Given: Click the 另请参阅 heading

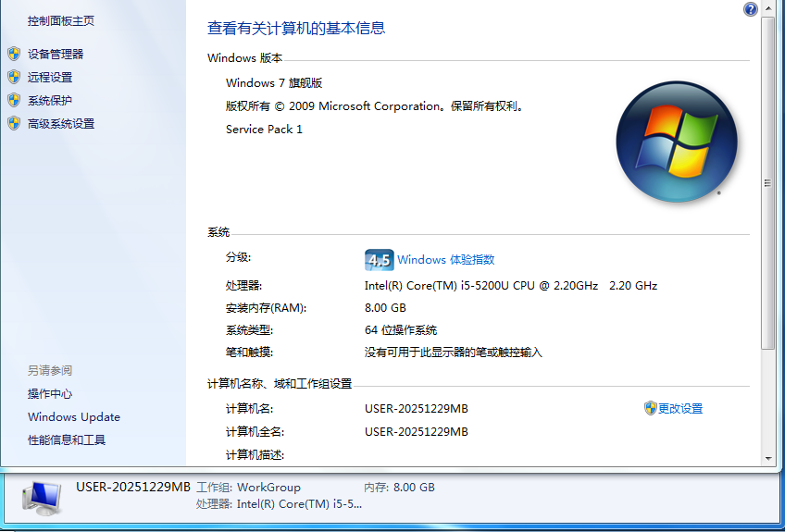Looking at the screenshot, I should (50, 370).
